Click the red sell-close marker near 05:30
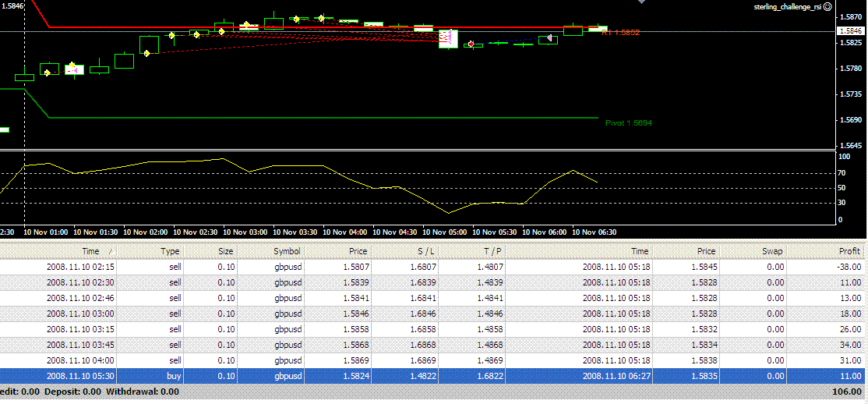868x404 pixels. pyautogui.click(x=471, y=44)
